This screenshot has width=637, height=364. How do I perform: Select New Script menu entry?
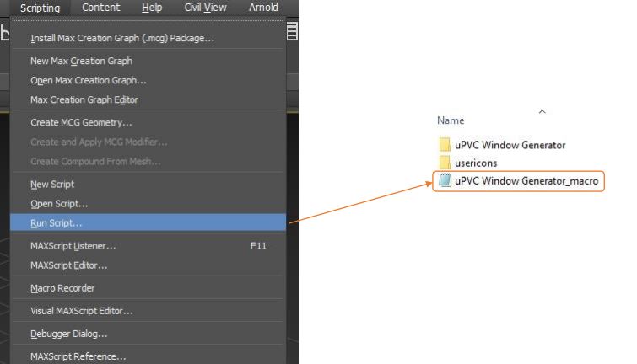pyautogui.click(x=148, y=185)
